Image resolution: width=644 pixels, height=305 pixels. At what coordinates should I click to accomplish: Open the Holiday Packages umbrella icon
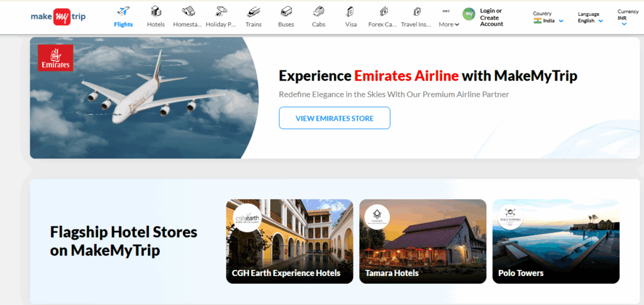tap(221, 11)
